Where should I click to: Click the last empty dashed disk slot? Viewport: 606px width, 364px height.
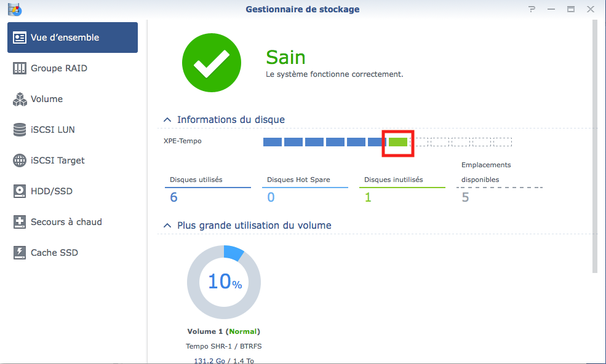(x=503, y=142)
